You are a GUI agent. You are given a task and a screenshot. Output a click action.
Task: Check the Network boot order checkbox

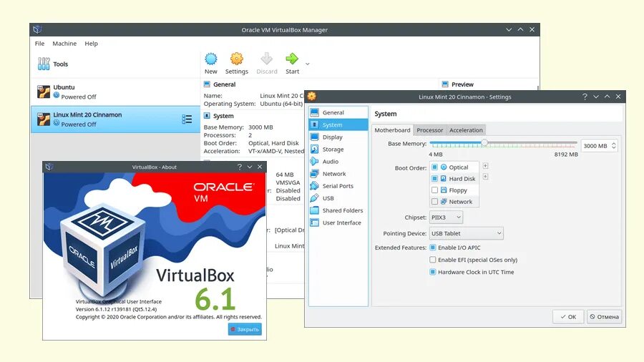[434, 202]
